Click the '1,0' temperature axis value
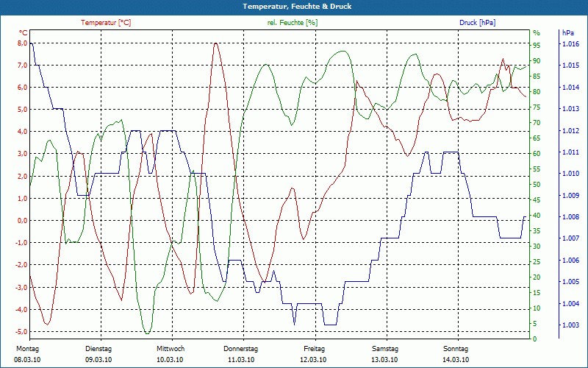588x368 pixels. pos(23,198)
